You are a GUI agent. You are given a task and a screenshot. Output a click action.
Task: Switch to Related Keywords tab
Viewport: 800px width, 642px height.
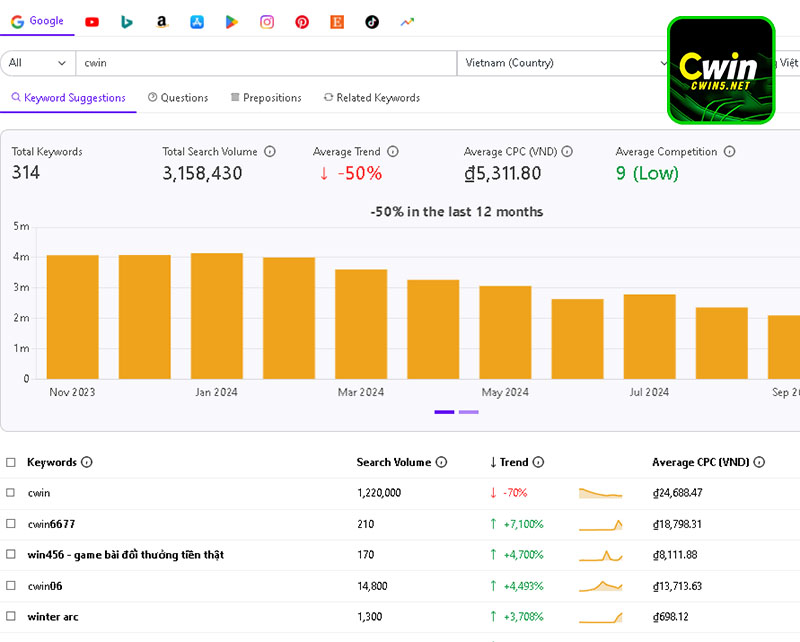pyautogui.click(x=372, y=97)
